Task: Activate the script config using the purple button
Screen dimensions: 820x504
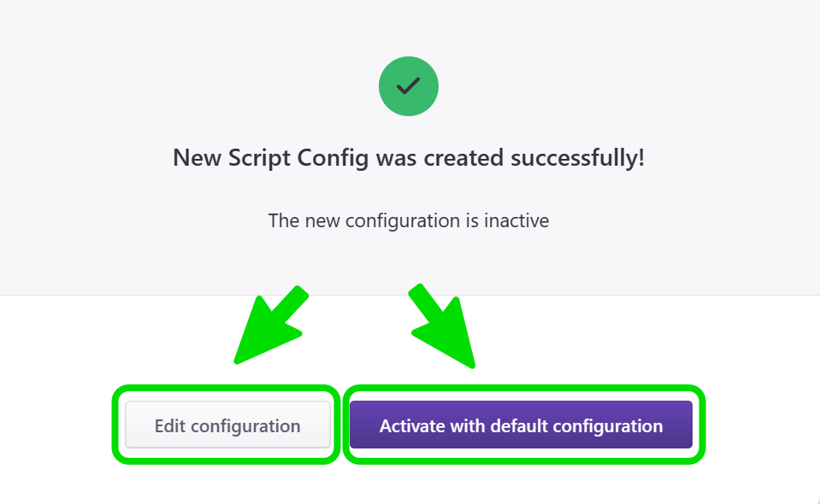Action: click(x=521, y=425)
